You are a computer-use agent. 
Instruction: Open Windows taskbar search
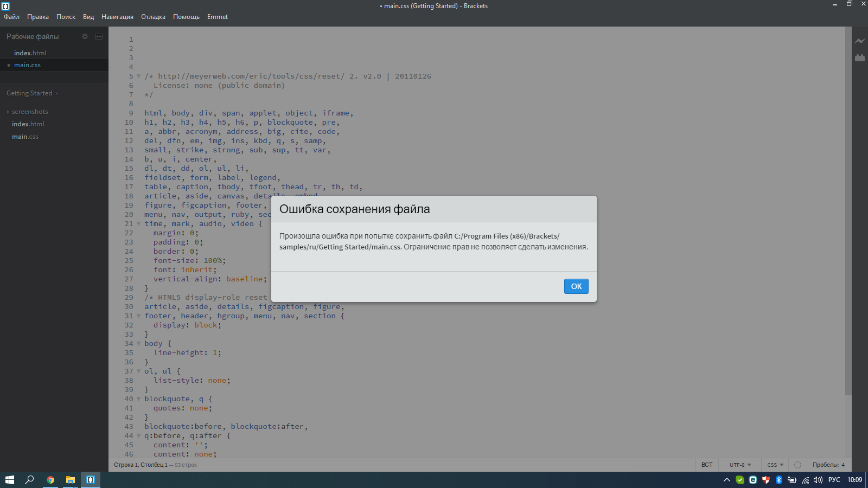pyautogui.click(x=29, y=480)
